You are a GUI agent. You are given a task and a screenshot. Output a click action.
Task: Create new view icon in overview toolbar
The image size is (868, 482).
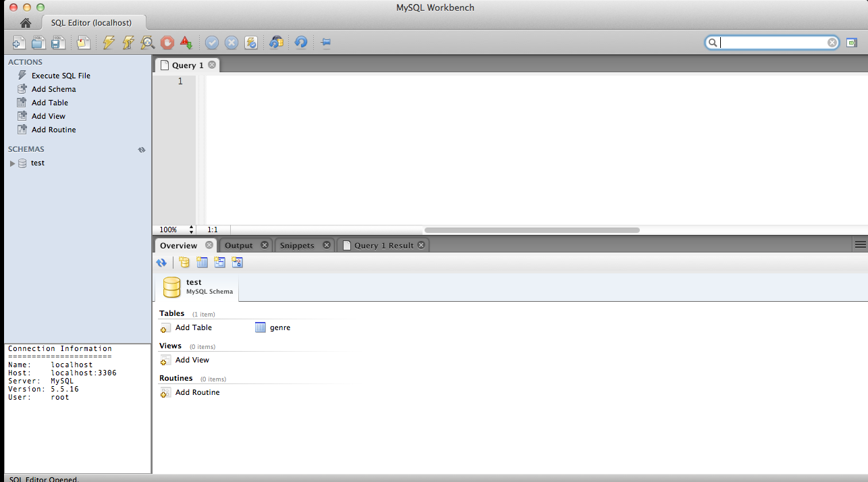point(219,263)
